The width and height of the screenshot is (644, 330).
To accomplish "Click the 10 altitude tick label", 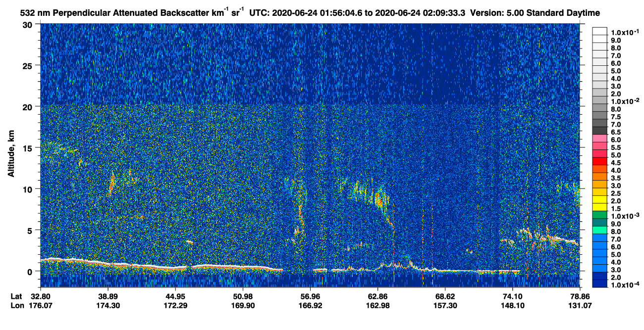I will tap(29, 189).
